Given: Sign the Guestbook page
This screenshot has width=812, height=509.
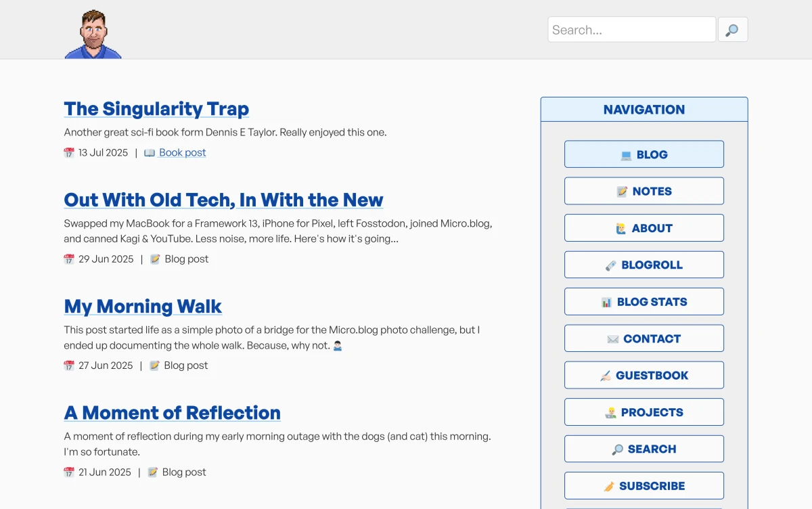Looking at the screenshot, I should click(644, 375).
